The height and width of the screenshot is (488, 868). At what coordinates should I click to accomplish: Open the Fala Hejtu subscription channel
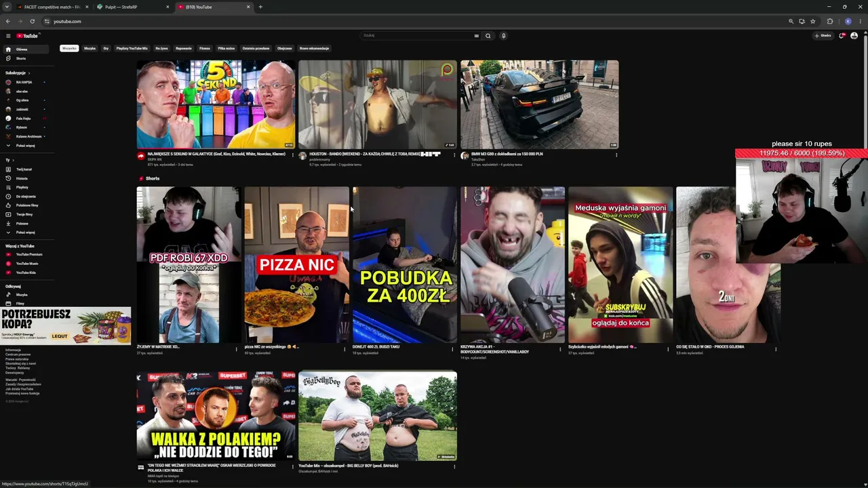[x=24, y=119]
